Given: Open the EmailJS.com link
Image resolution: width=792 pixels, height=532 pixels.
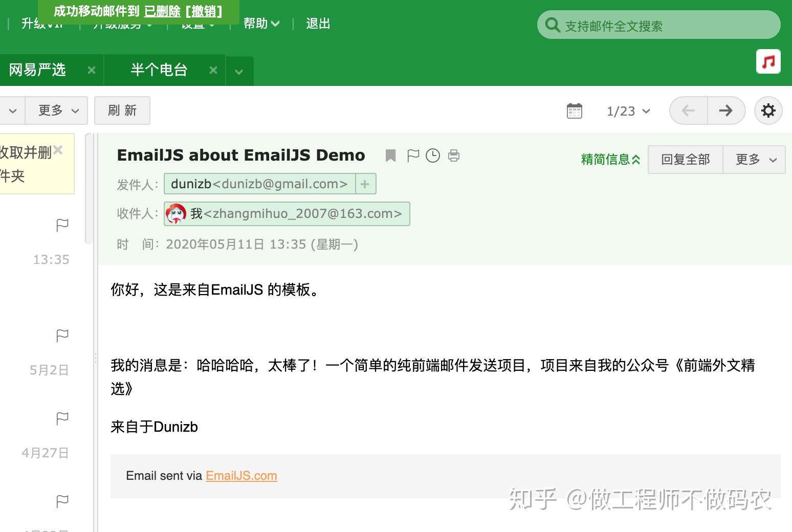Looking at the screenshot, I should [x=241, y=476].
